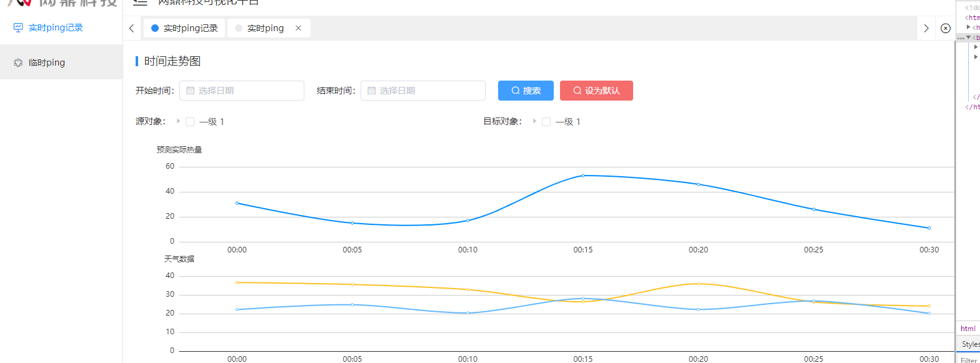Close all tabs with the circled X icon
The width and height of the screenshot is (980, 363).
(x=946, y=28)
